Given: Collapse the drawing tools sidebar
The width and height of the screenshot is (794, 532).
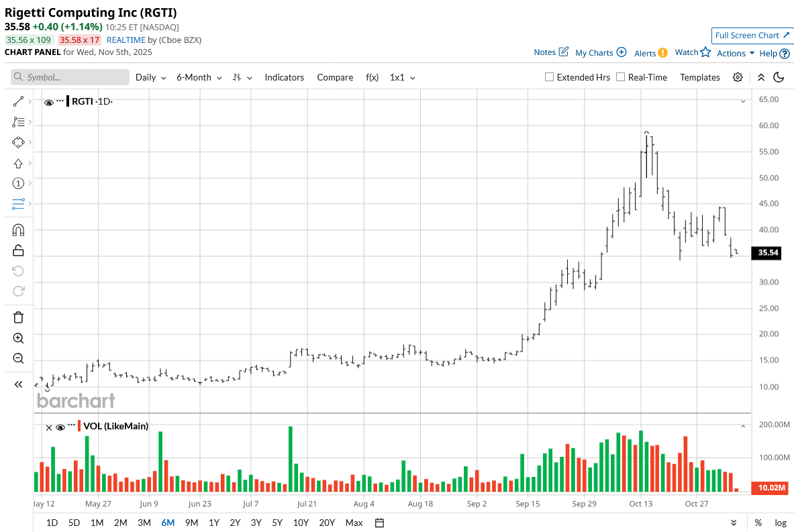Looking at the screenshot, I should (18, 384).
